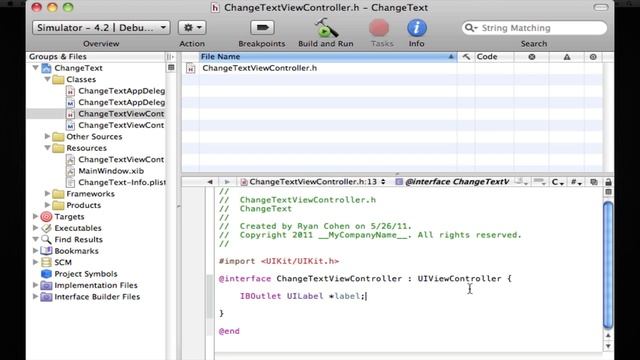Viewport: 640px width, 360px height.
Task: Click the counterpart file icon in editor bar
Action: point(594,182)
